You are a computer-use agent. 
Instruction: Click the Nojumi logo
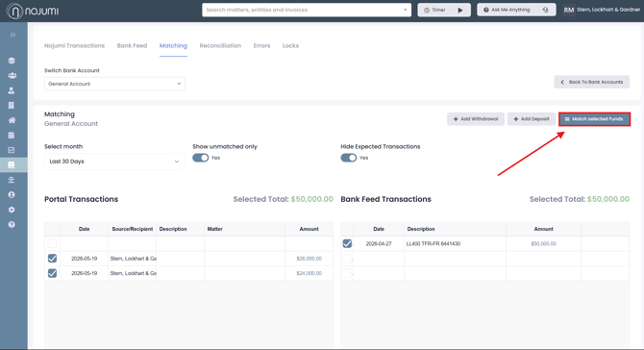pos(33,11)
